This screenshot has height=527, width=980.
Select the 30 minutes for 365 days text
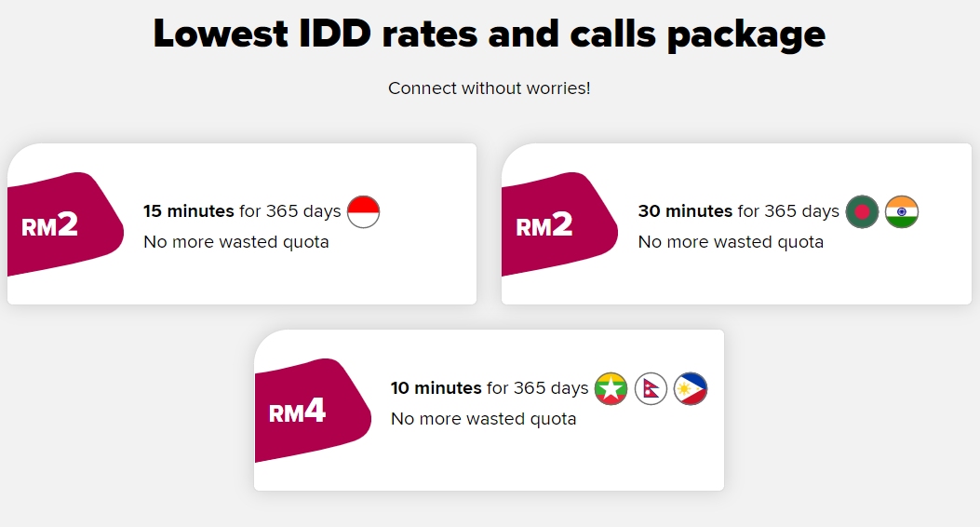click(x=738, y=211)
